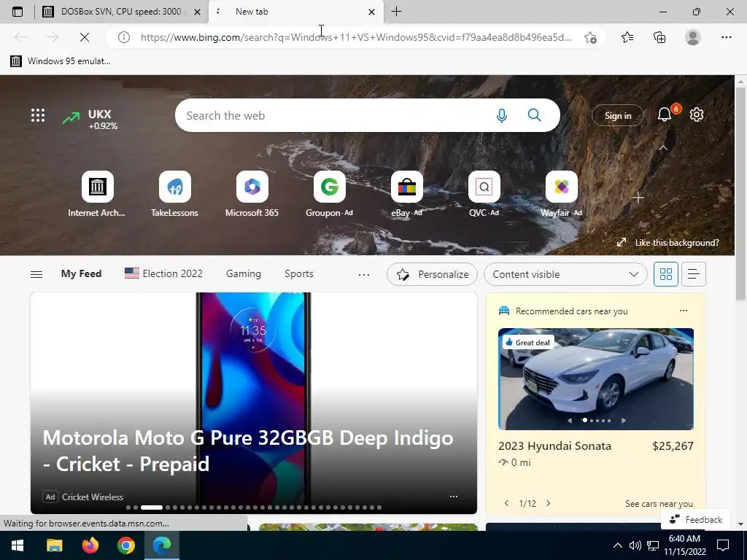The image size is (747, 560).
Task: Open TakeLessons quick link
Action: 174,194
